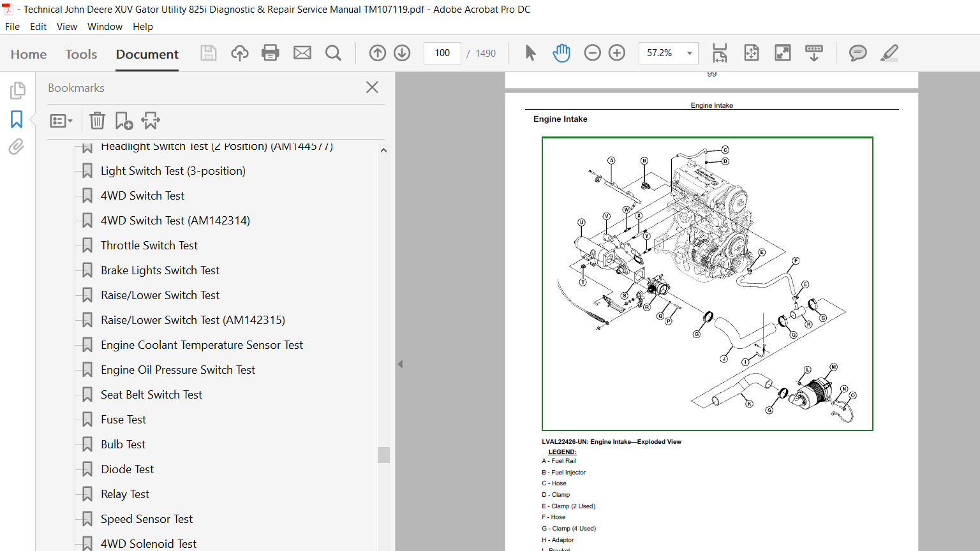Open the Attachments paperclip panel
This screenshot has width=980, height=551.
(x=17, y=147)
